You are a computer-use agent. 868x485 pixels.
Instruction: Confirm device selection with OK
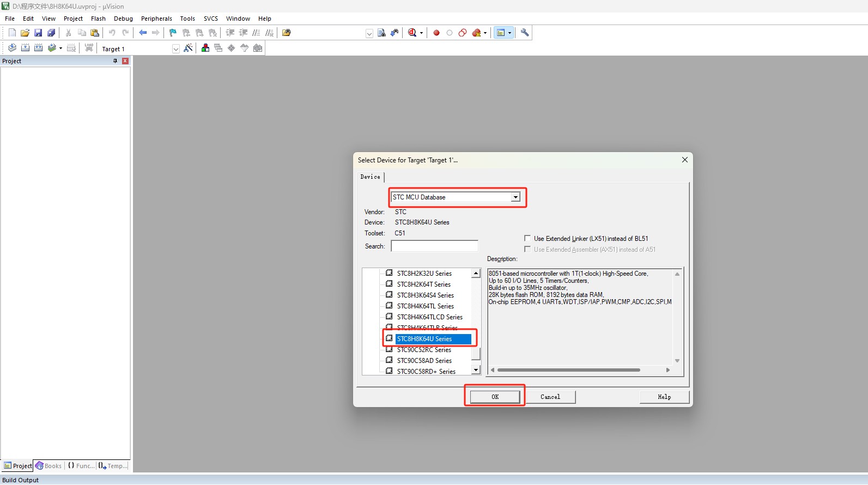pos(495,397)
